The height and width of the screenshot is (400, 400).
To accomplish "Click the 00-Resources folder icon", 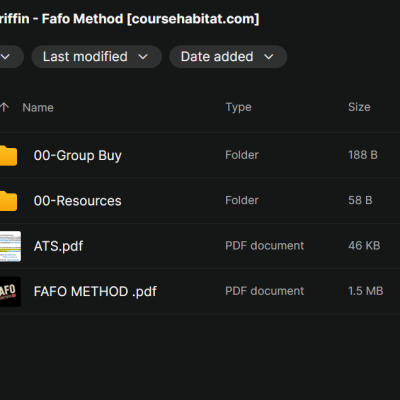I will [x=8, y=201].
